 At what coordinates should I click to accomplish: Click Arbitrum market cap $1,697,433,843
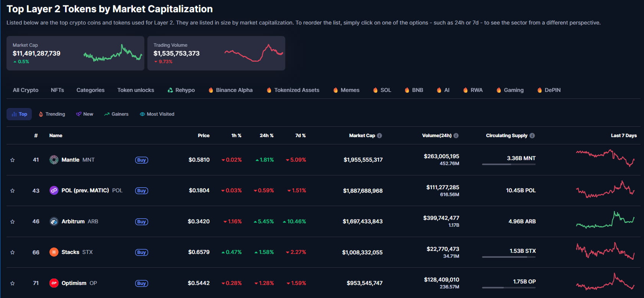[363, 221]
